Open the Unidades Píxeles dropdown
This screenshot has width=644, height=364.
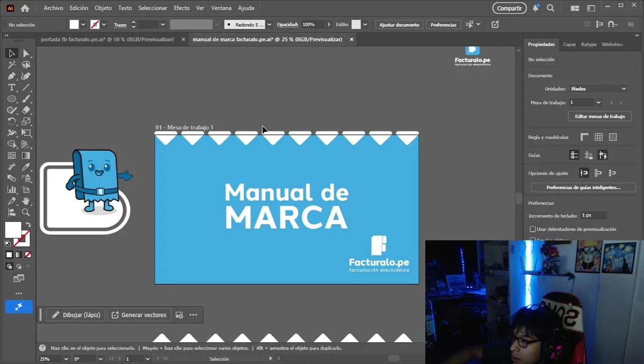(x=598, y=88)
